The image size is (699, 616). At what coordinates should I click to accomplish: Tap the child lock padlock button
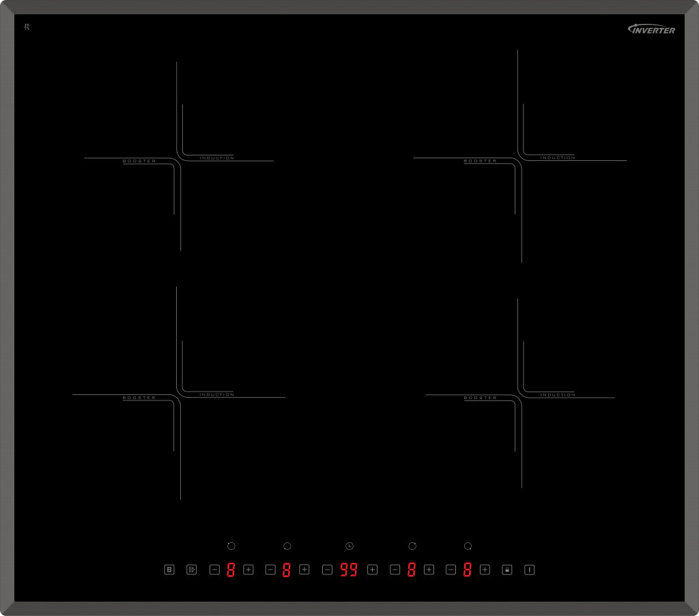(507, 570)
